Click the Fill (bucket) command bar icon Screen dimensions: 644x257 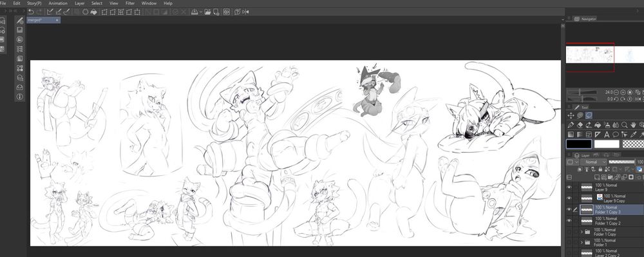pos(94,12)
